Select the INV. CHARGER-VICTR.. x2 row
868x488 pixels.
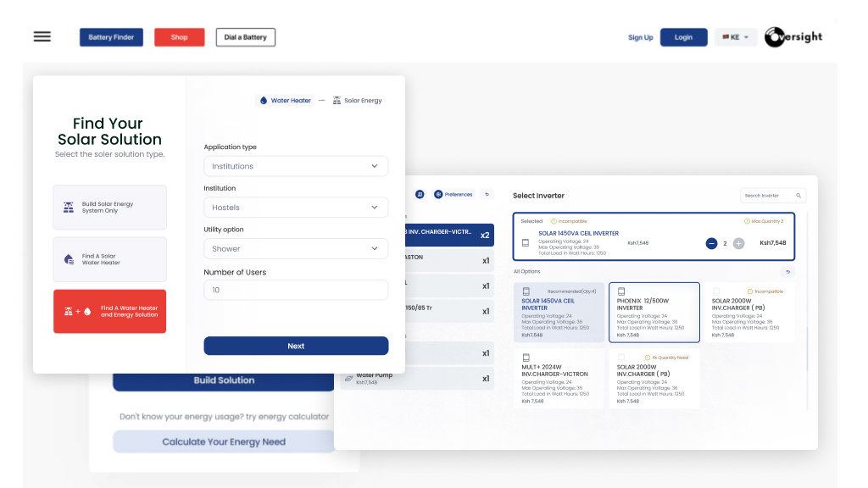[449, 235]
